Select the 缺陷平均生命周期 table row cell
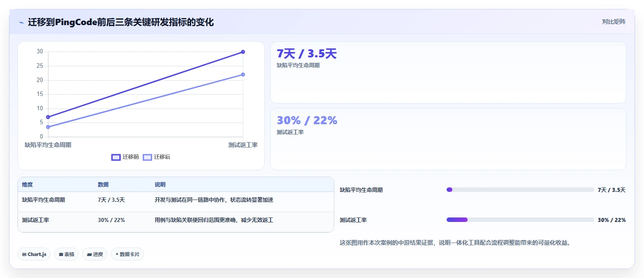This screenshot has height=278, width=644. pos(44,200)
